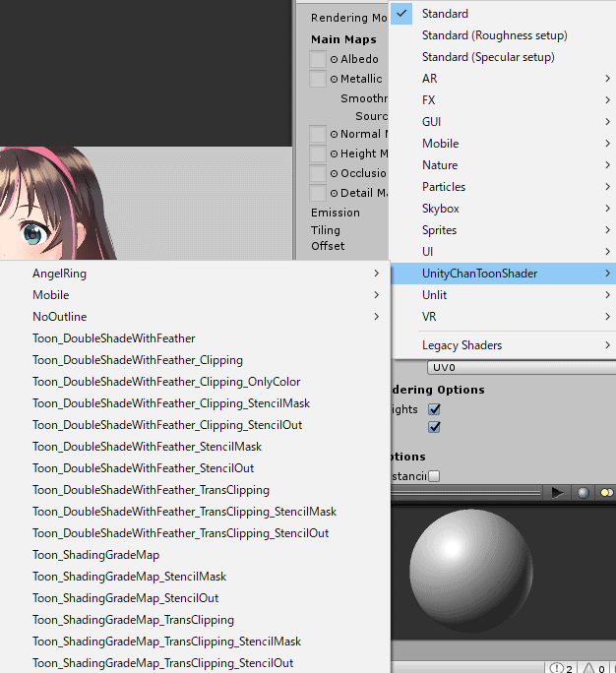Image resolution: width=616 pixels, height=673 pixels.
Task: Select Toon_DoubleShadeWithFeather shader entry
Action: coord(113,338)
